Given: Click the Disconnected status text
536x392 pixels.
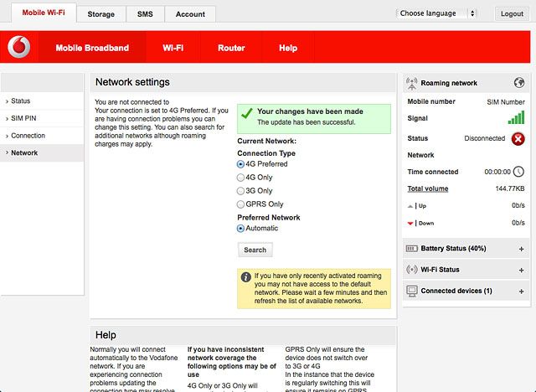Looking at the screenshot, I should (x=484, y=138).
